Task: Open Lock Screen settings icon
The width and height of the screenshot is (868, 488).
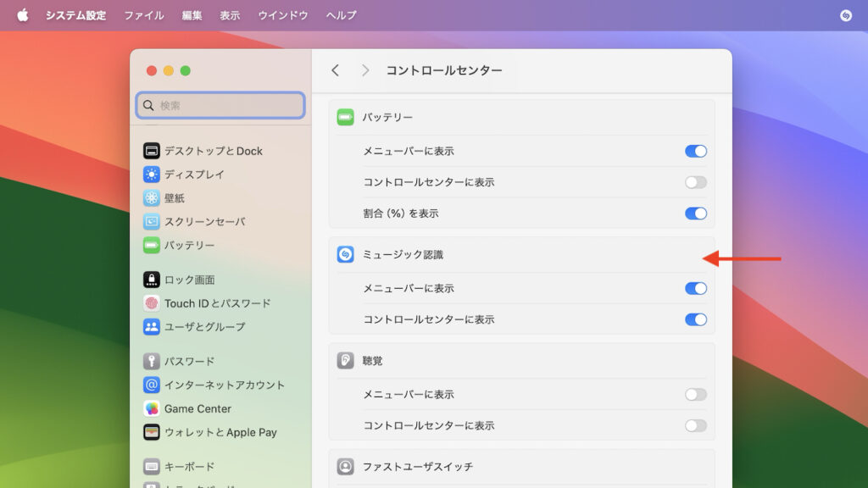Action: (x=152, y=280)
